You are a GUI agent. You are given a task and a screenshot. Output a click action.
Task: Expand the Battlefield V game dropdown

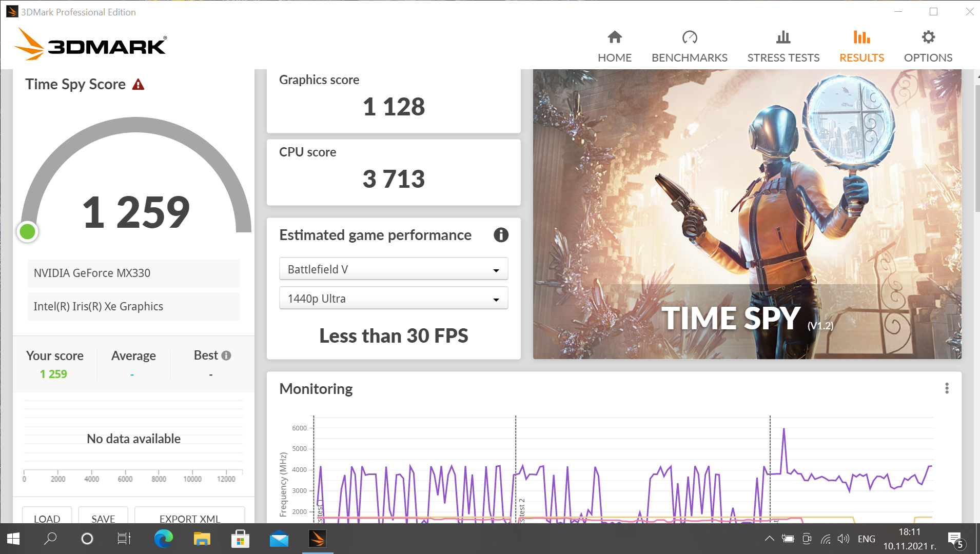[394, 269]
